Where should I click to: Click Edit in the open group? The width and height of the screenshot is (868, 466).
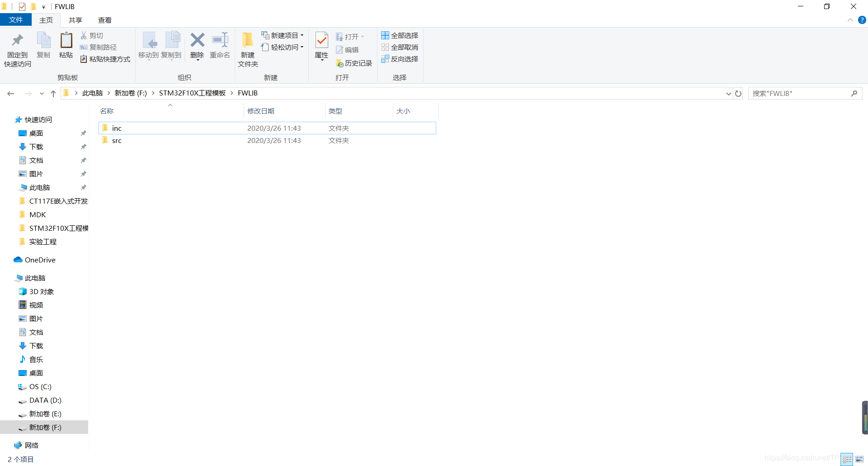tap(347, 50)
